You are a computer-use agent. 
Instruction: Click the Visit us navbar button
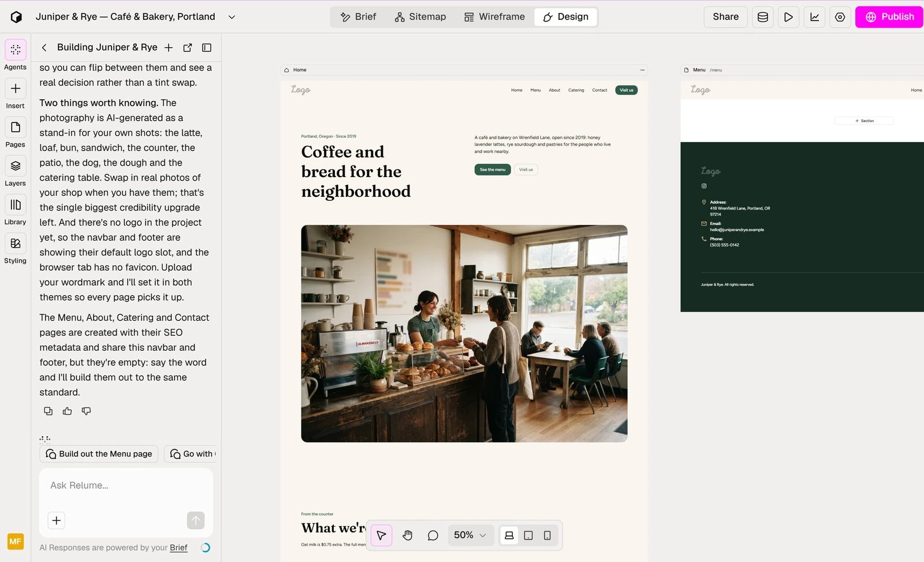(x=627, y=90)
